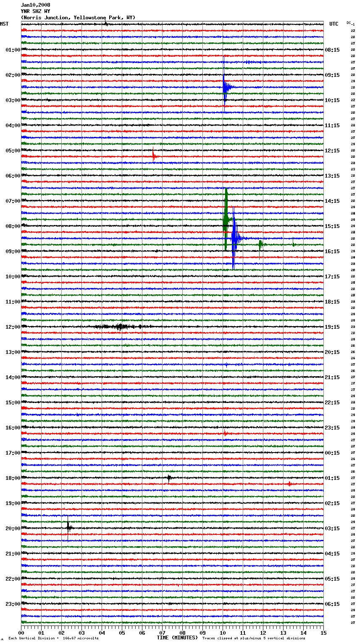Click the 15 minute axis tick label
The width and height of the screenshot is (357, 644).
(323, 633)
